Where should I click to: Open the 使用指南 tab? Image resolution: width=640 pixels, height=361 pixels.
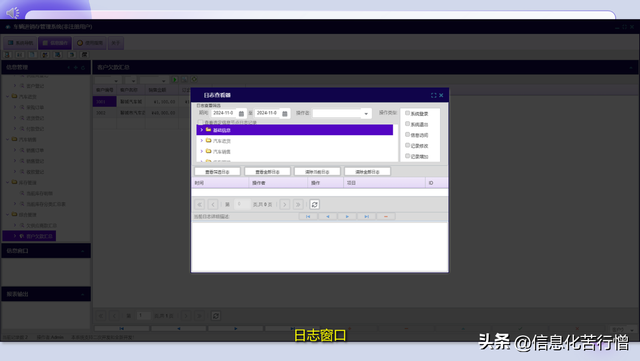coord(90,43)
